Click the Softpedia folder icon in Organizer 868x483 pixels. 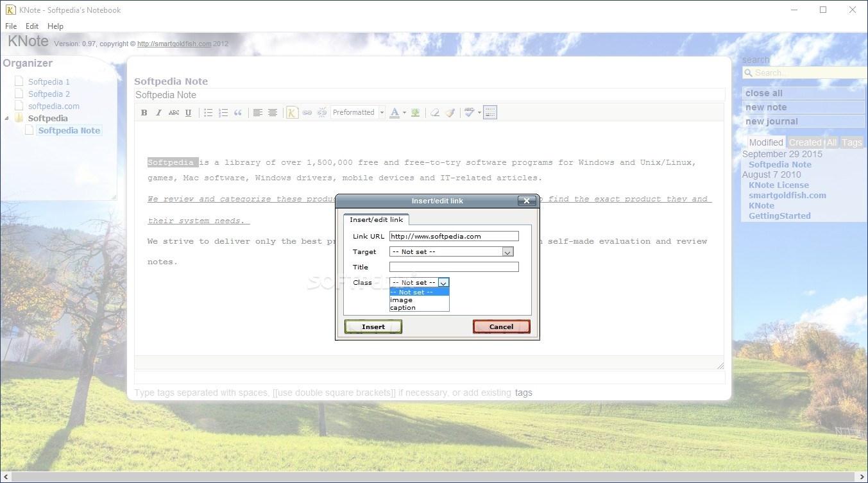pos(19,118)
